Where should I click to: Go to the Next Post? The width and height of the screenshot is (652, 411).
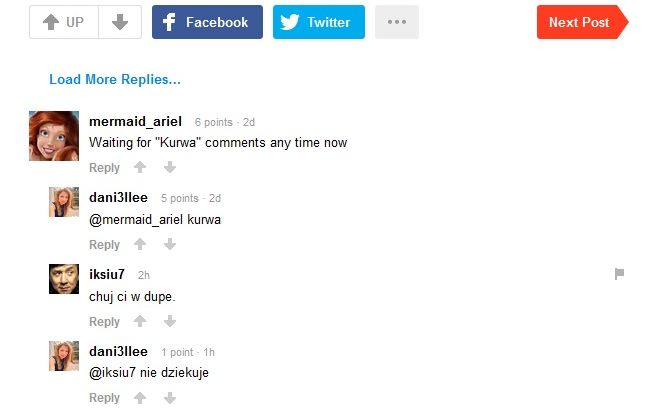click(581, 22)
